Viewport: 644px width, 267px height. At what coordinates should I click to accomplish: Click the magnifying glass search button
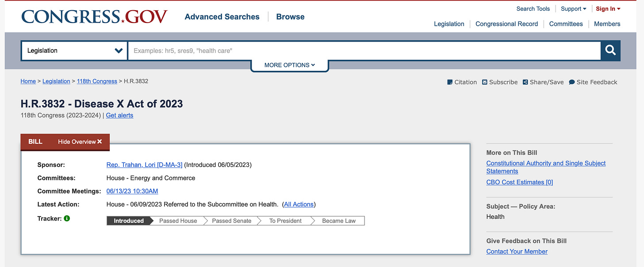point(610,50)
